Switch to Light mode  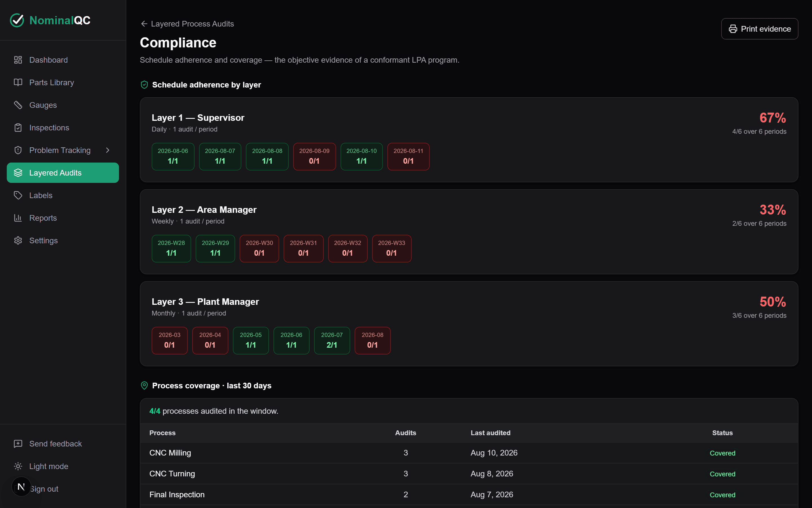tap(63, 466)
